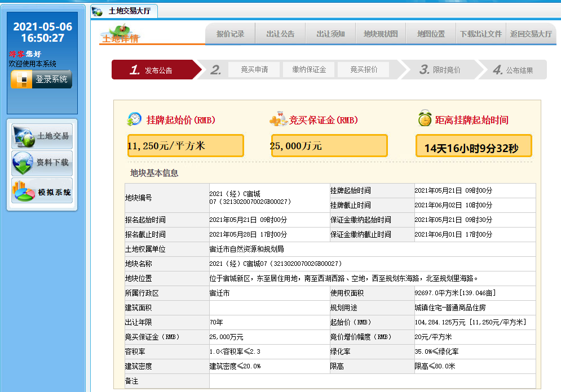Click the 挂牌起始价 money icon
The width and height of the screenshot is (561, 392).
pyautogui.click(x=135, y=119)
